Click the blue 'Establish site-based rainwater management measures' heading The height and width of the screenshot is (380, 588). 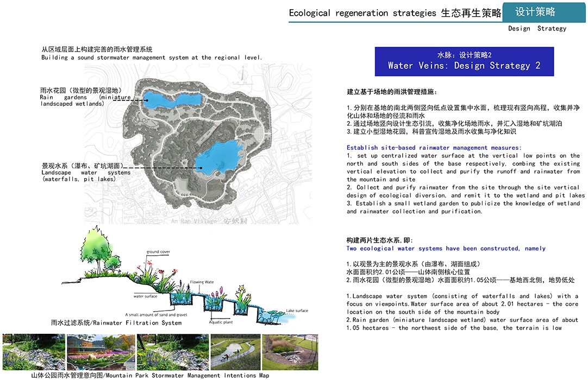click(434, 148)
